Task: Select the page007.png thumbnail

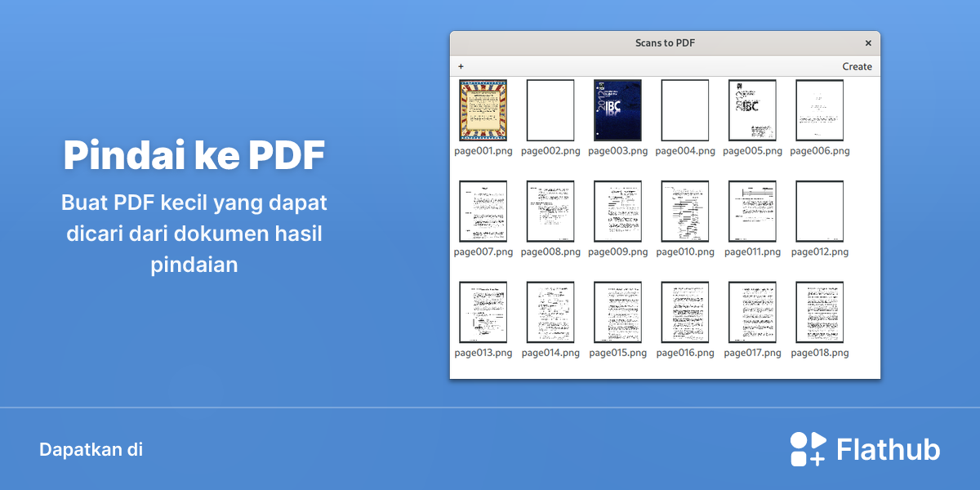Action: (x=483, y=212)
